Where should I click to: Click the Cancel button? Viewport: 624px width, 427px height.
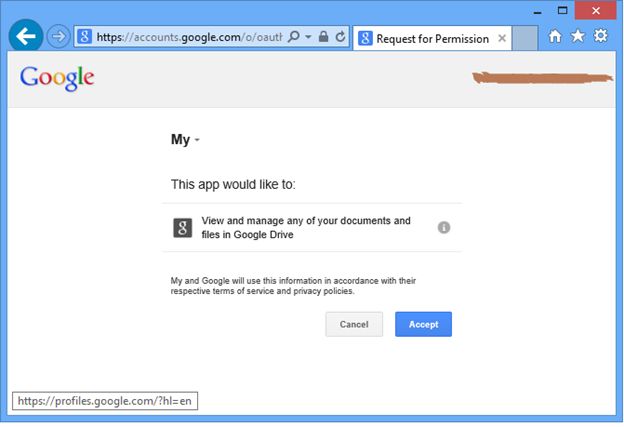354,324
